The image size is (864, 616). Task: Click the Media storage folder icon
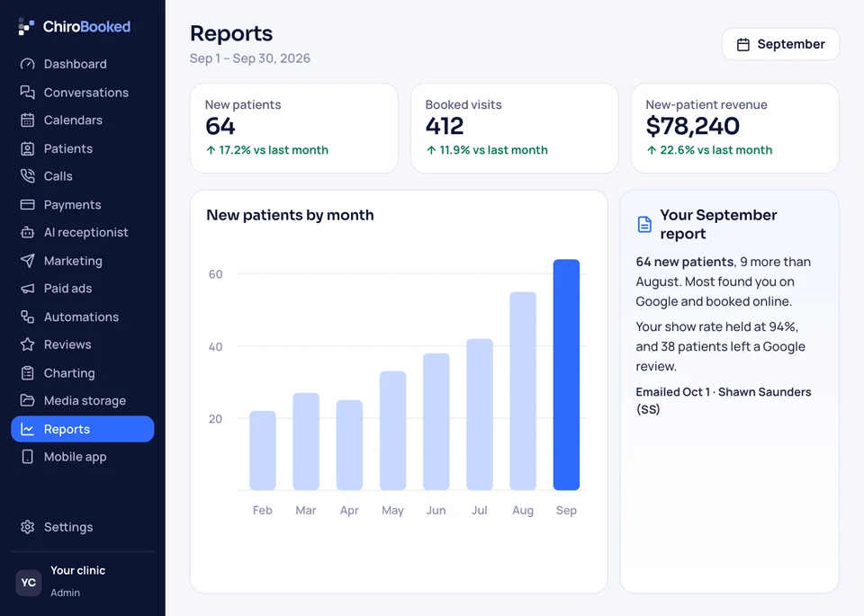click(x=28, y=400)
